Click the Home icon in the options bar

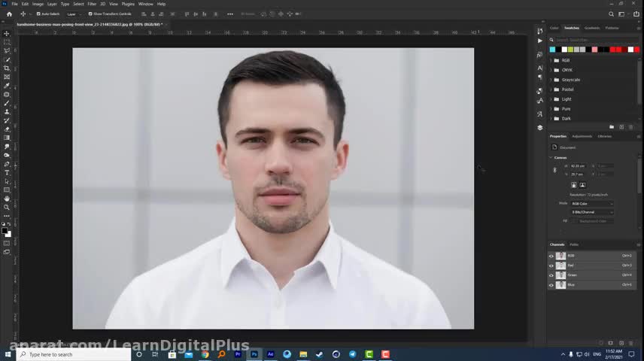pos(9,14)
